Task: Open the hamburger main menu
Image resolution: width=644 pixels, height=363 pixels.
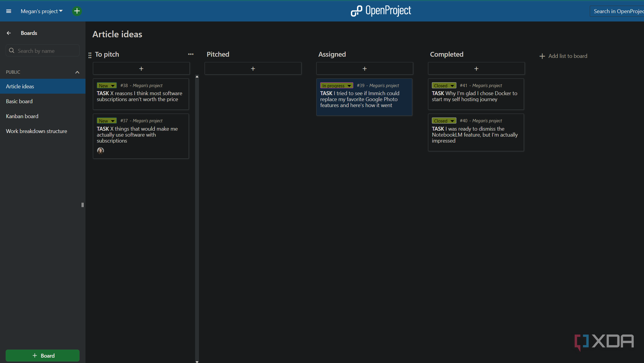Action: [x=9, y=11]
